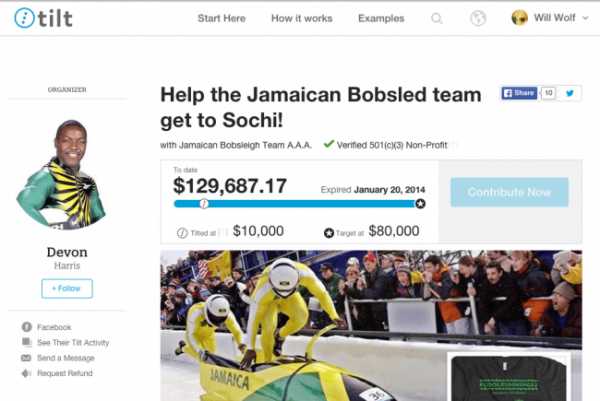
Task: Click the Facebook Share button
Action: click(519, 93)
